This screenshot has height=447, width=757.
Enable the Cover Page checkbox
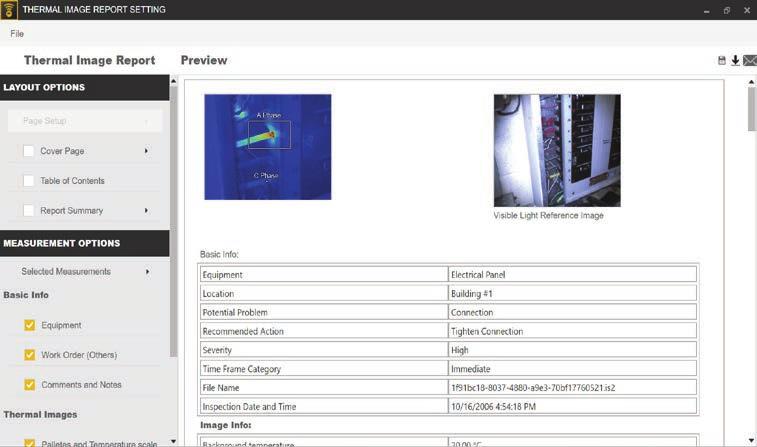(x=28, y=151)
